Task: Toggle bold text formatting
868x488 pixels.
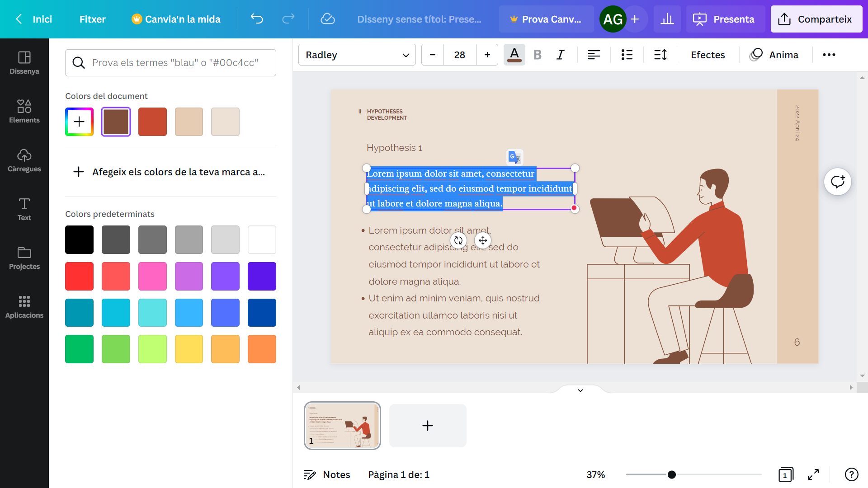Action: (x=538, y=55)
